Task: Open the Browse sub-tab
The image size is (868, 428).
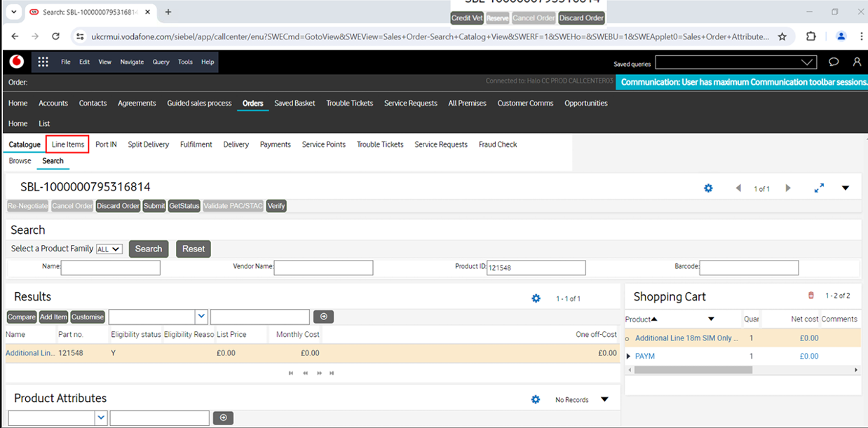Action: pos(20,160)
